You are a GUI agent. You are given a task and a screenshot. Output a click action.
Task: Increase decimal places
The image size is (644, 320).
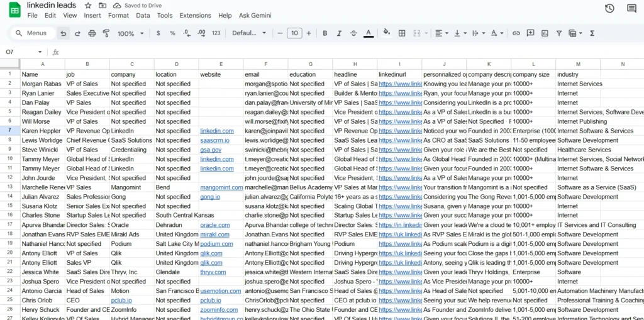(201, 33)
